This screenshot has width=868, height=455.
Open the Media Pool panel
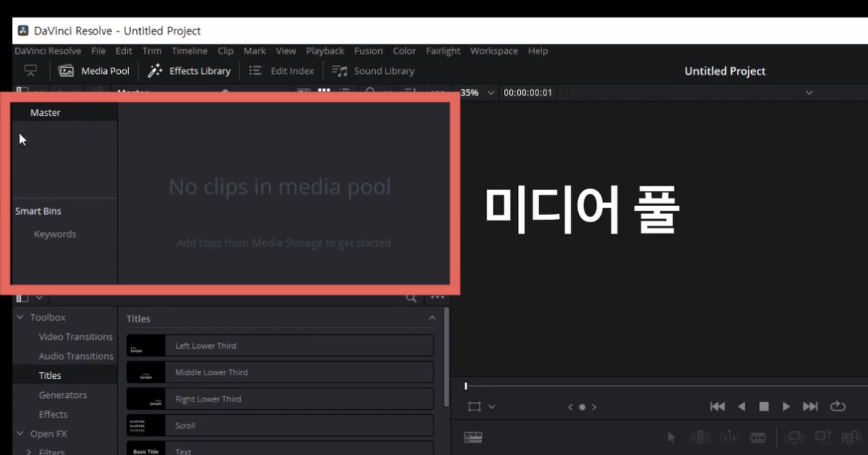[94, 71]
